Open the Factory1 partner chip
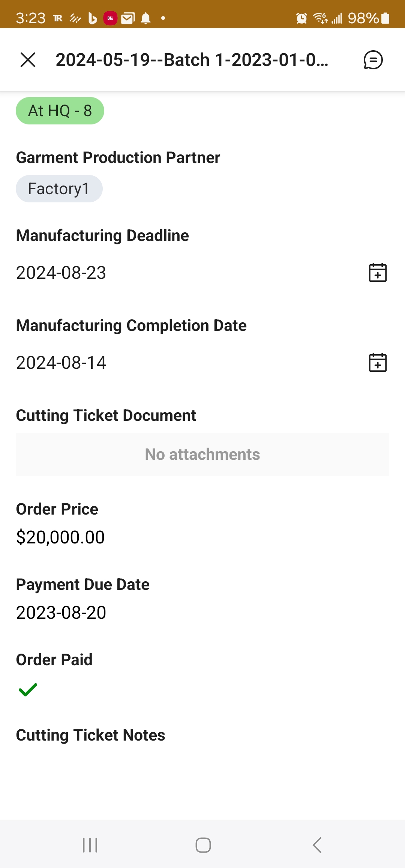This screenshot has height=868, width=405. 59,189
